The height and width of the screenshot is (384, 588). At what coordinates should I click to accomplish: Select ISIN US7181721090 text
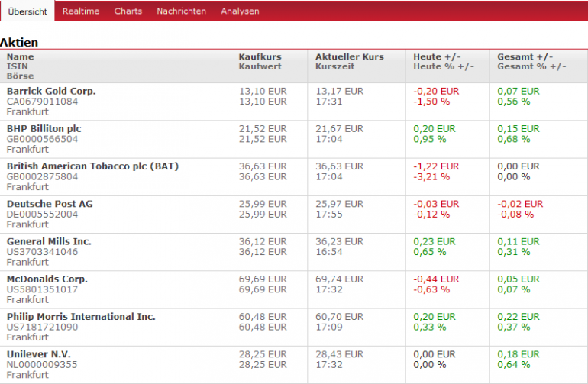click(x=42, y=327)
